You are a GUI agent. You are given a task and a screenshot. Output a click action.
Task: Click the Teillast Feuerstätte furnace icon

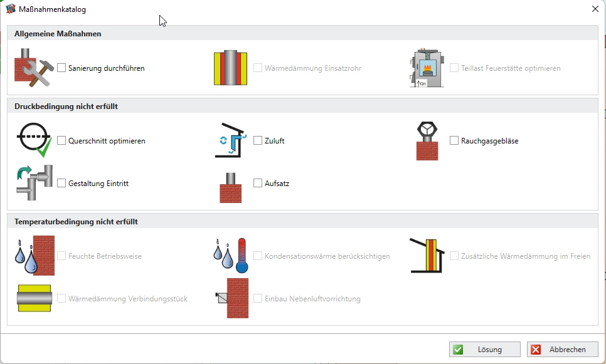tap(427, 68)
